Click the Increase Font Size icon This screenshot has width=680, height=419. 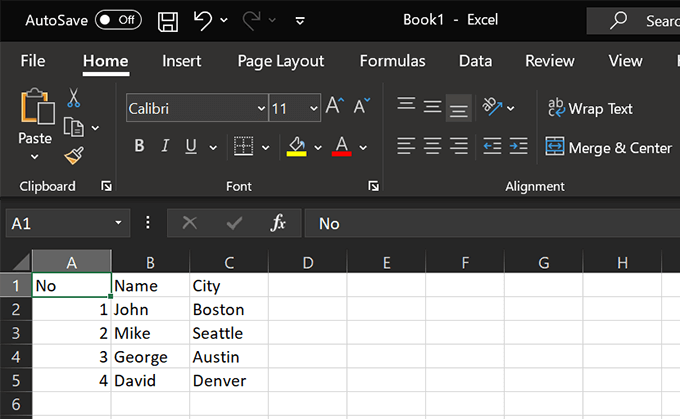tap(335, 107)
